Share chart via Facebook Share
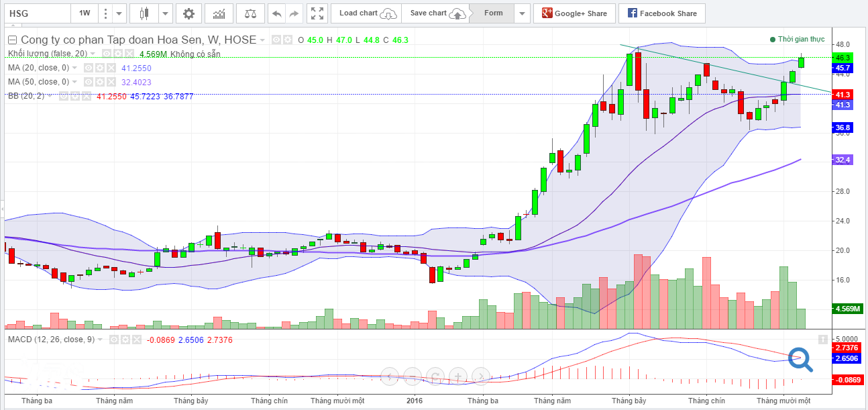This screenshot has width=868, height=410. (x=661, y=13)
